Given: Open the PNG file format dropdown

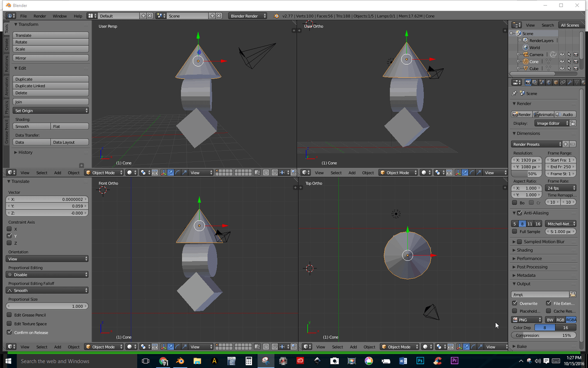Looking at the screenshot, I should [x=527, y=320].
